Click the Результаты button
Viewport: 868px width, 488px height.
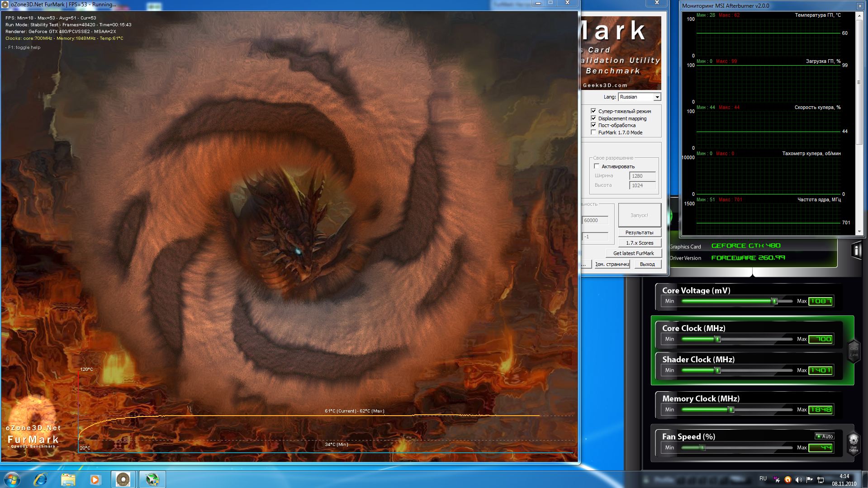pyautogui.click(x=640, y=232)
